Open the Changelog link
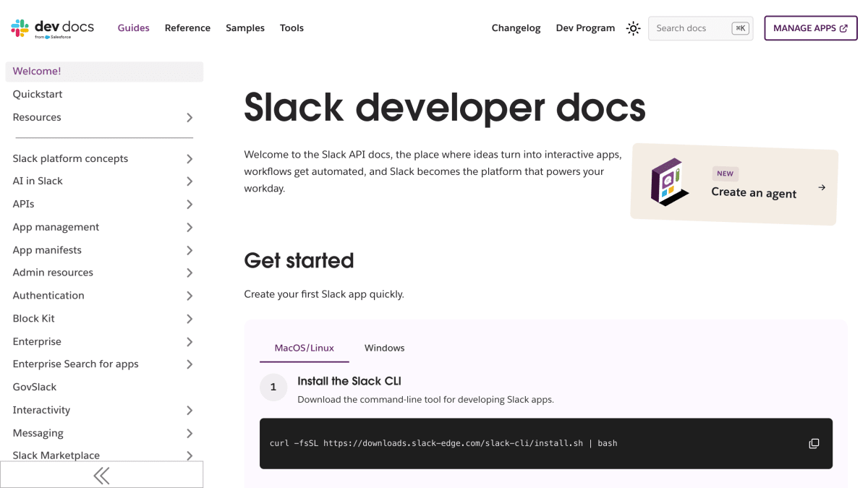The image size is (868, 488). coord(516,28)
